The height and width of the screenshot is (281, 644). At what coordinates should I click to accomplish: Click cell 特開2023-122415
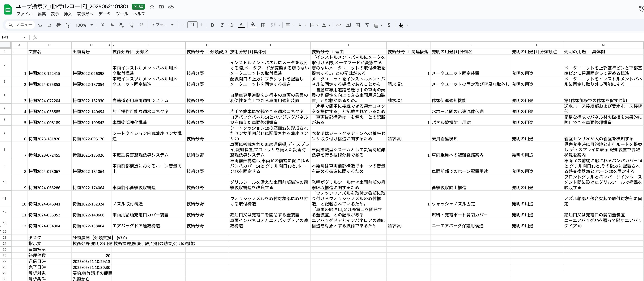tap(49, 65)
